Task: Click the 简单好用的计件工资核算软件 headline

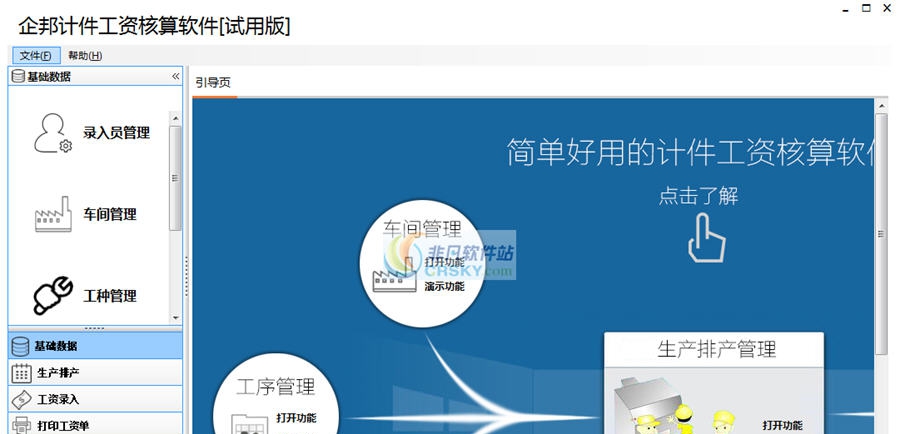Action: (689, 152)
